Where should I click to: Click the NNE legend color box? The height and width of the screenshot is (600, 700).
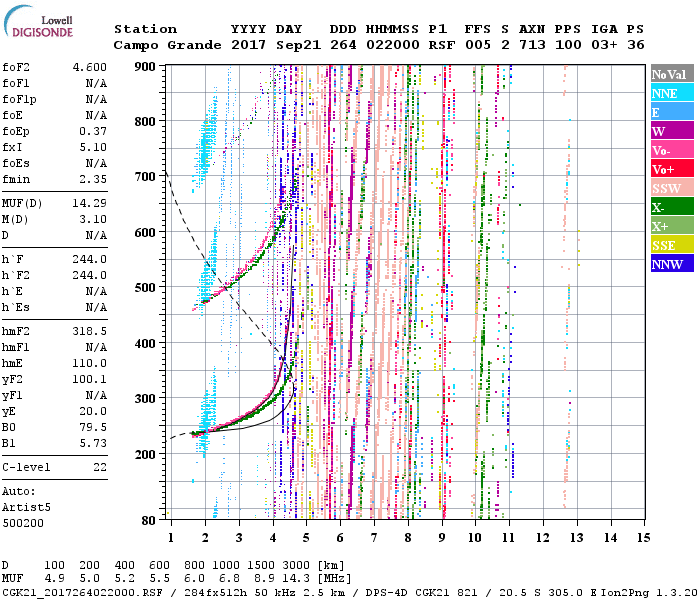click(670, 93)
